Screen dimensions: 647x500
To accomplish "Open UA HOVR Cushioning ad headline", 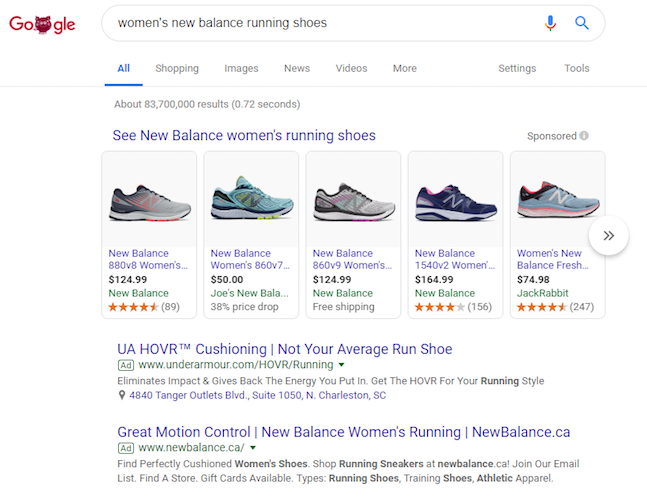I will (285, 349).
